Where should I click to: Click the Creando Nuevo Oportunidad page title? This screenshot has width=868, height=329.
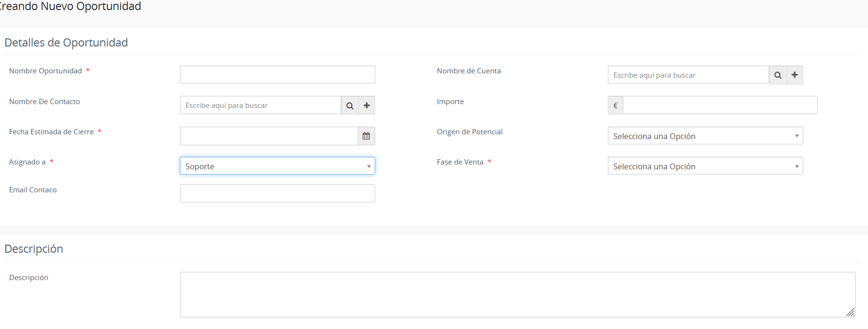click(x=70, y=6)
